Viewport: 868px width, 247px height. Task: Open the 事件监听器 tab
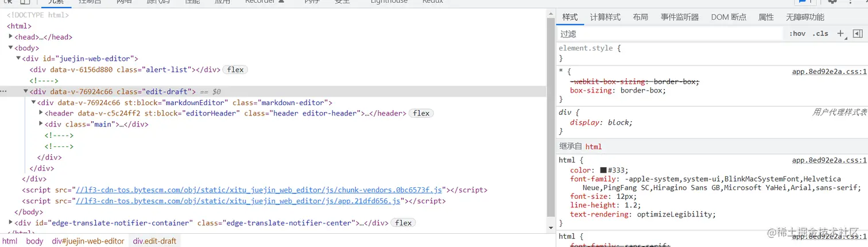tap(680, 17)
